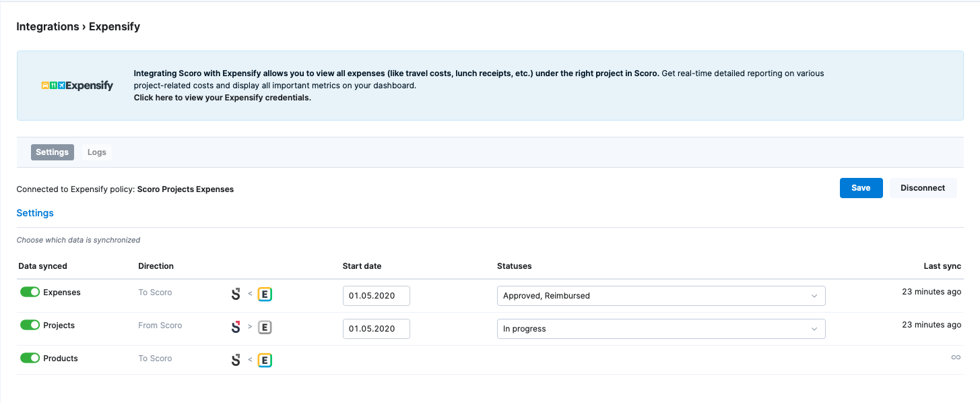Click the 'Last sync' column header
The image size is (980, 403).
[x=942, y=266]
